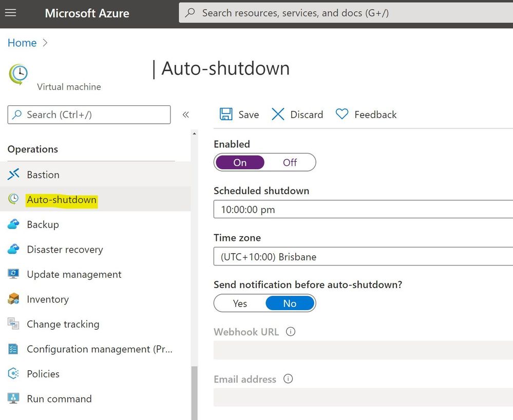Select No for send notification
This screenshot has height=420, width=513.
[x=290, y=303]
